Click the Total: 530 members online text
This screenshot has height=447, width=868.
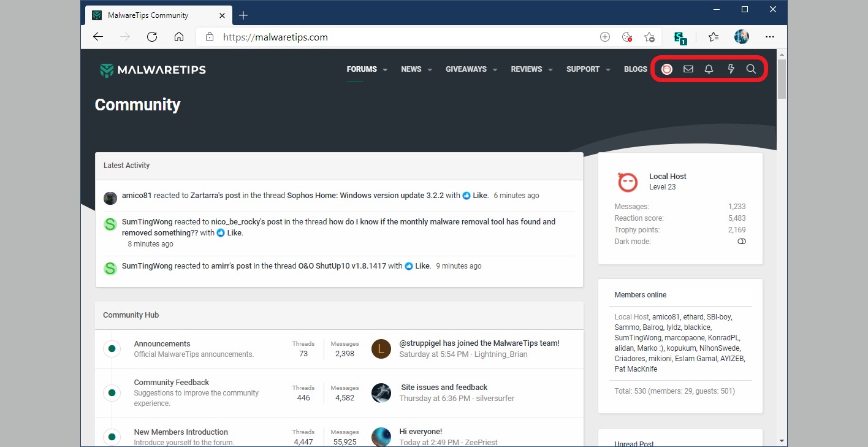[675, 391]
